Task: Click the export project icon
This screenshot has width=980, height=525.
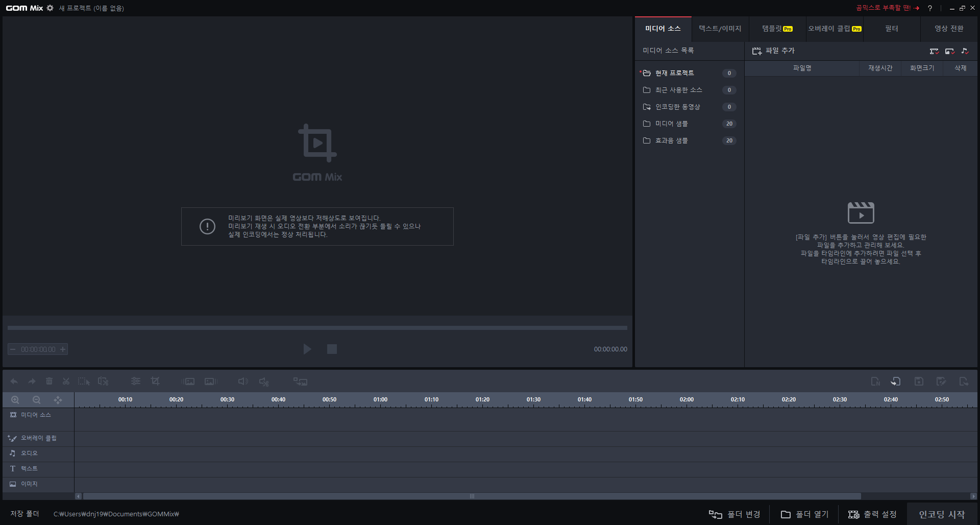Action: [x=964, y=381]
